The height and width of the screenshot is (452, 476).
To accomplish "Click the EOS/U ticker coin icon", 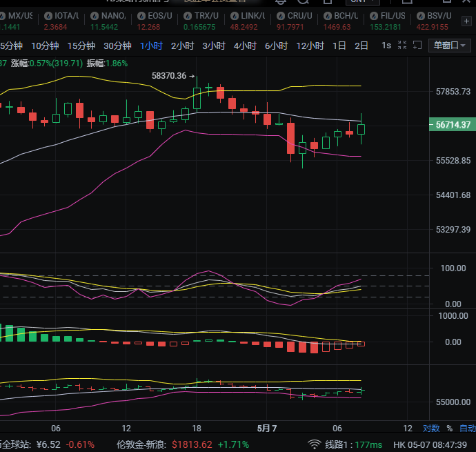I will pos(141,15).
